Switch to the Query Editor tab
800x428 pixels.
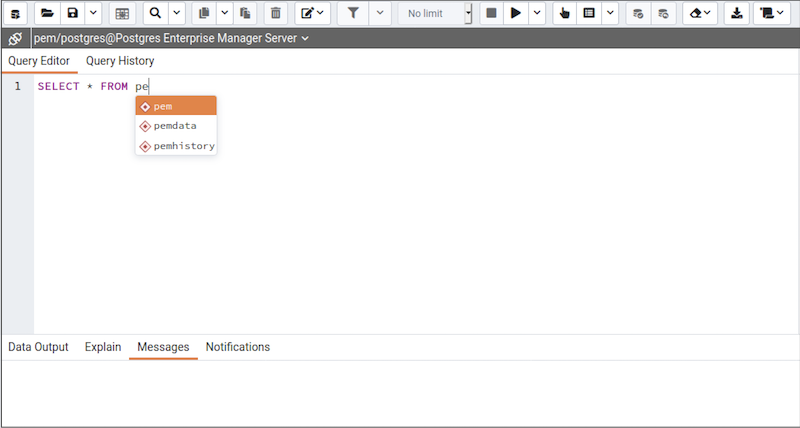(x=39, y=61)
